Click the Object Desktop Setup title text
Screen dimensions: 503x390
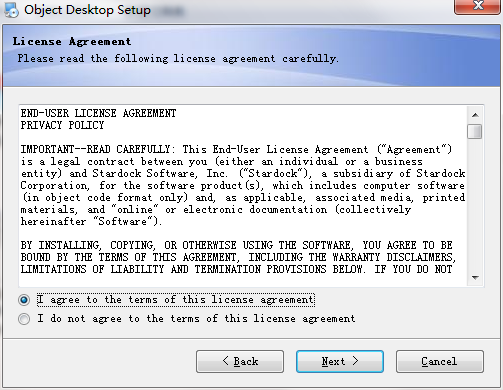point(87,10)
